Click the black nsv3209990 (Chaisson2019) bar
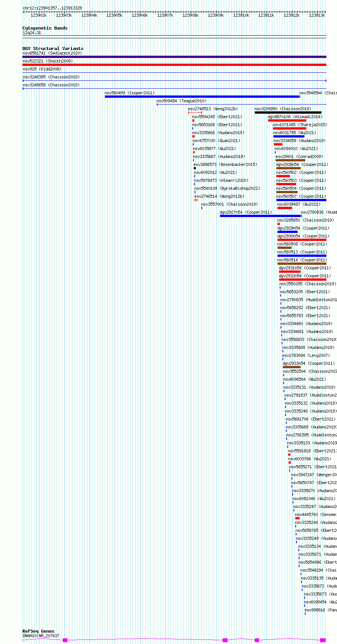Screen dimensions: 337x644 tap(288, 113)
